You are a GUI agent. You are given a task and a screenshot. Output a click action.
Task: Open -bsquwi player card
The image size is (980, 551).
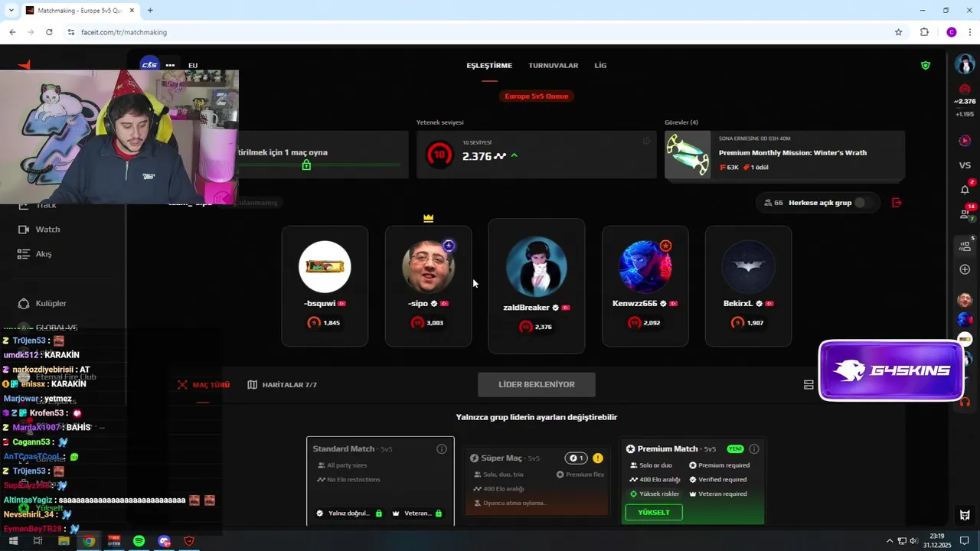point(325,286)
